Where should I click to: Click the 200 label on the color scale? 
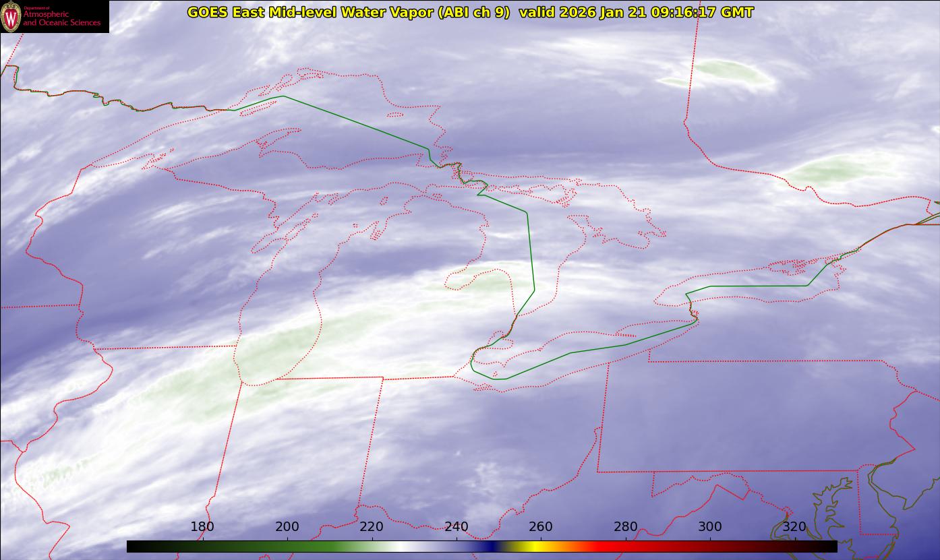pyautogui.click(x=287, y=526)
